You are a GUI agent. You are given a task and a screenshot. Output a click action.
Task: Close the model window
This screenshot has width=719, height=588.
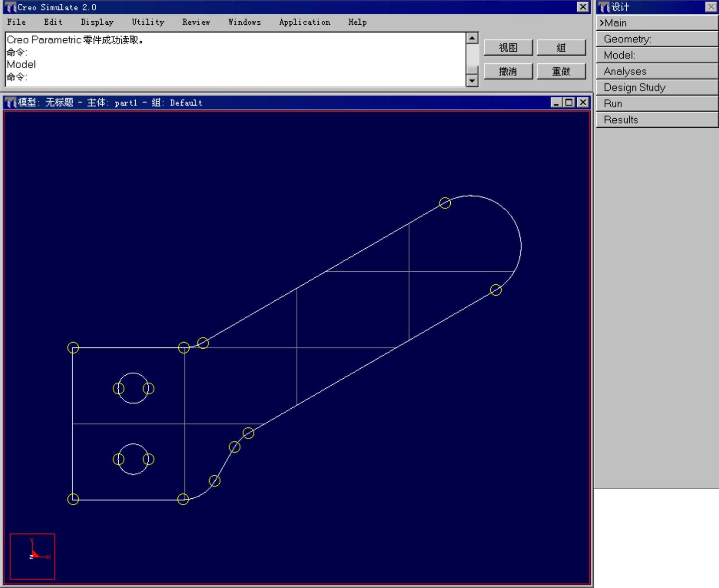tap(583, 102)
